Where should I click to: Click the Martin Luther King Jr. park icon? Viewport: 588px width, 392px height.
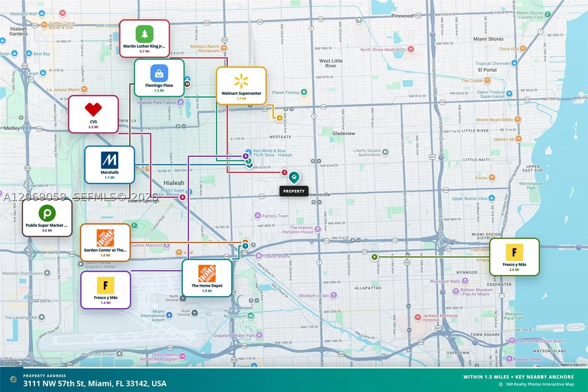click(144, 34)
